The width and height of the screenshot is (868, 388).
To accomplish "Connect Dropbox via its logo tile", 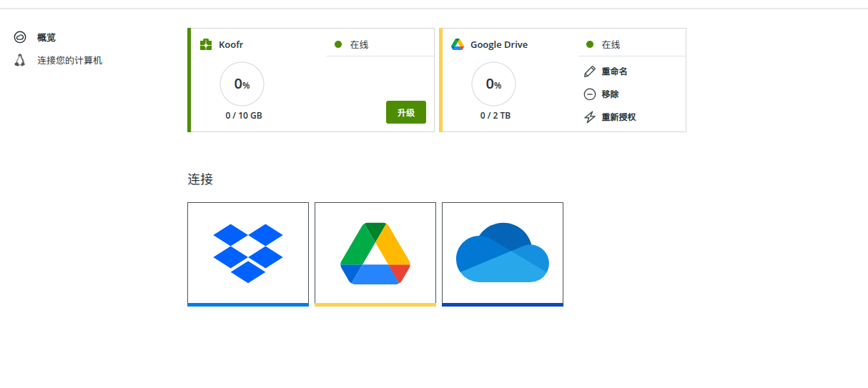I will 248,254.
